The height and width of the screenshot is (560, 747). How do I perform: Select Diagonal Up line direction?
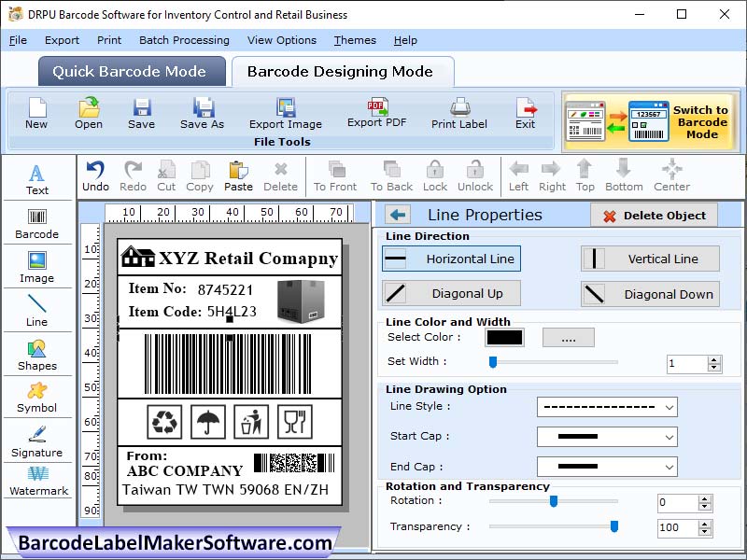[451, 293]
